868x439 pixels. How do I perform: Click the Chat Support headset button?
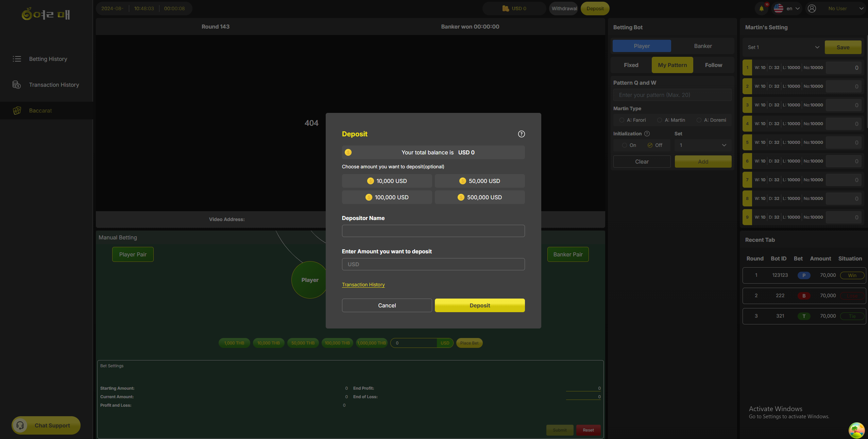46,425
